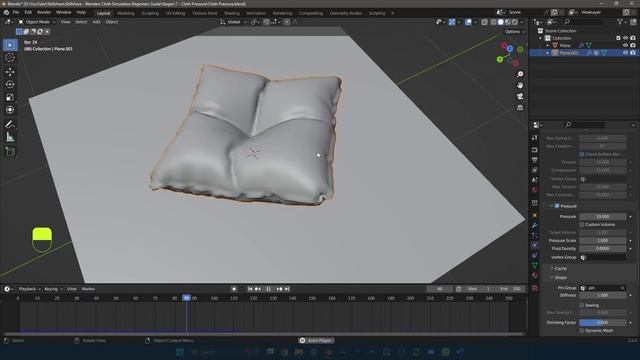The width and height of the screenshot is (640, 360).
Task: Choose the Move tool
Action: tap(10, 72)
